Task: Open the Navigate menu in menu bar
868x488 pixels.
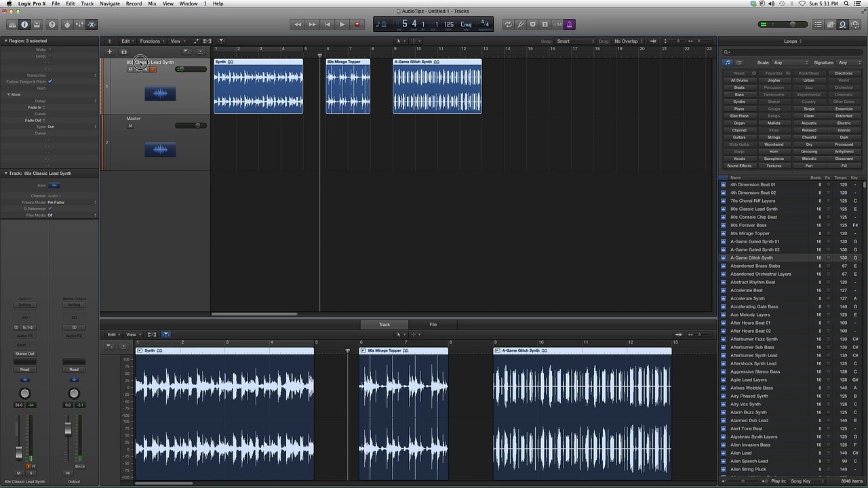Action: pyautogui.click(x=110, y=3)
